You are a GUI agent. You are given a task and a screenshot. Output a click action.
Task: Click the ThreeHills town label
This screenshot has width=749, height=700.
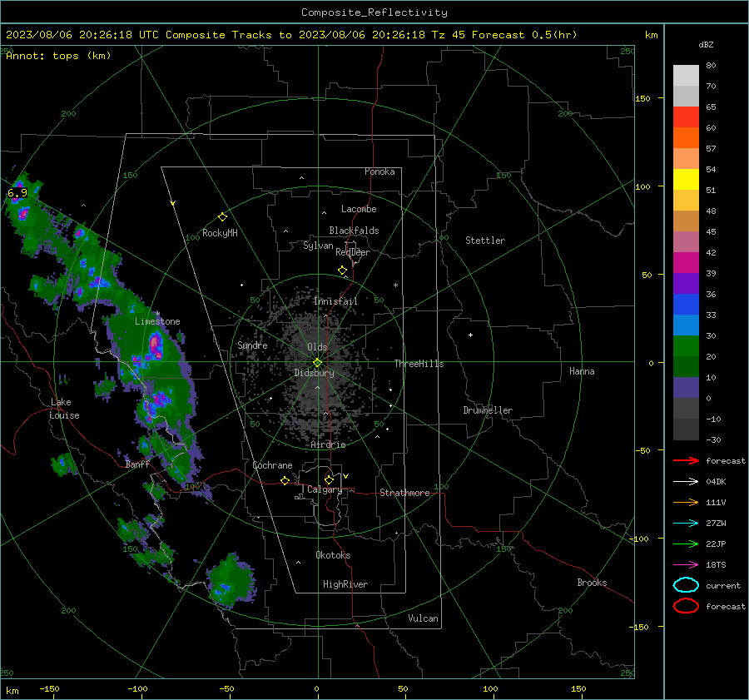(419, 364)
